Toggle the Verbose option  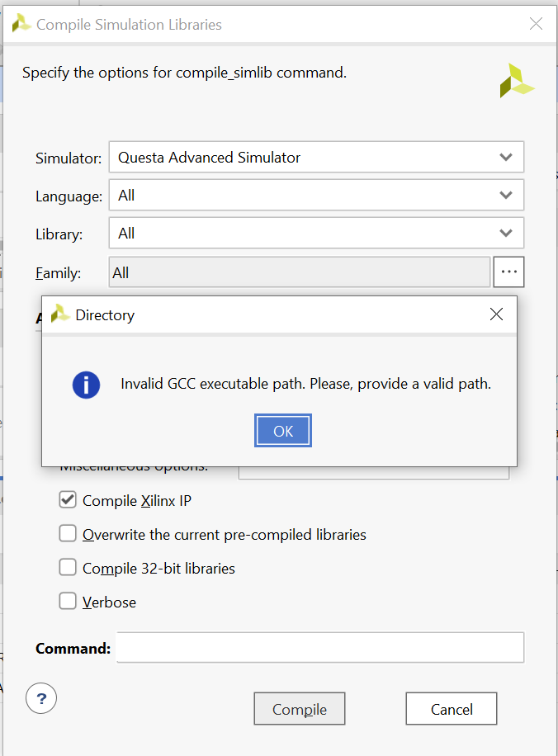(68, 601)
